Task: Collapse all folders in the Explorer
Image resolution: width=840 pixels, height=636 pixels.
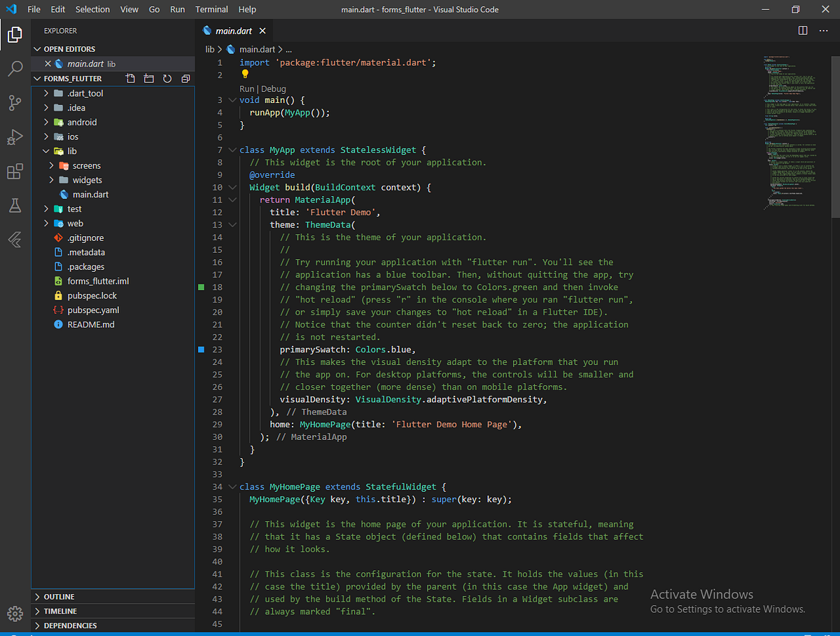Action: 185,78
